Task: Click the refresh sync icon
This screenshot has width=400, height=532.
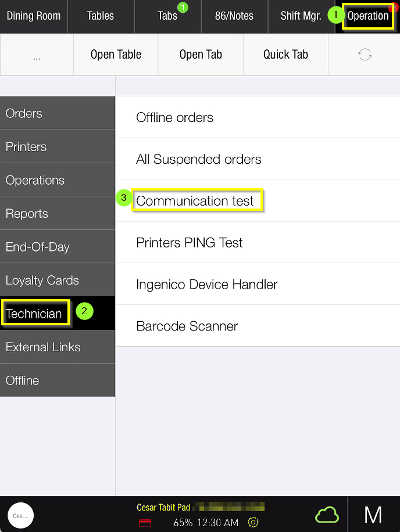Action: pyautogui.click(x=365, y=55)
